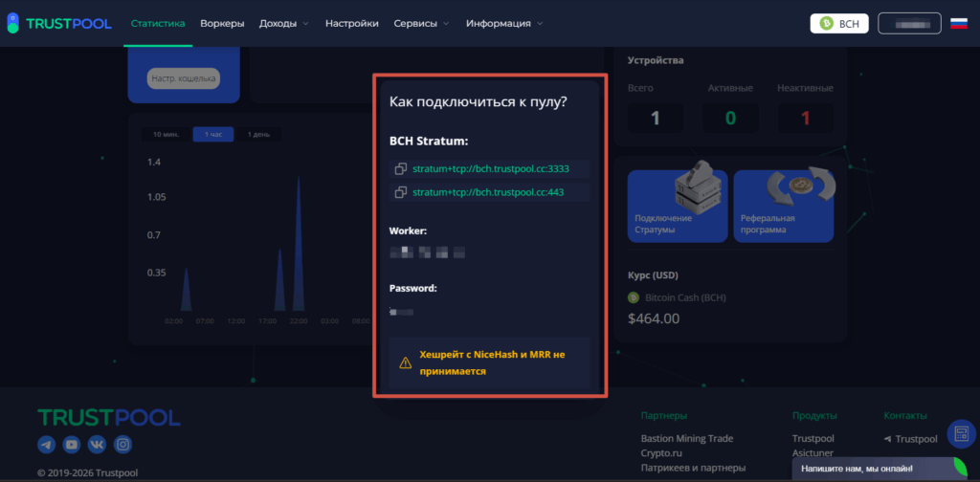Select the 1 час chart interval
This screenshot has width=980, height=482.
[213, 134]
